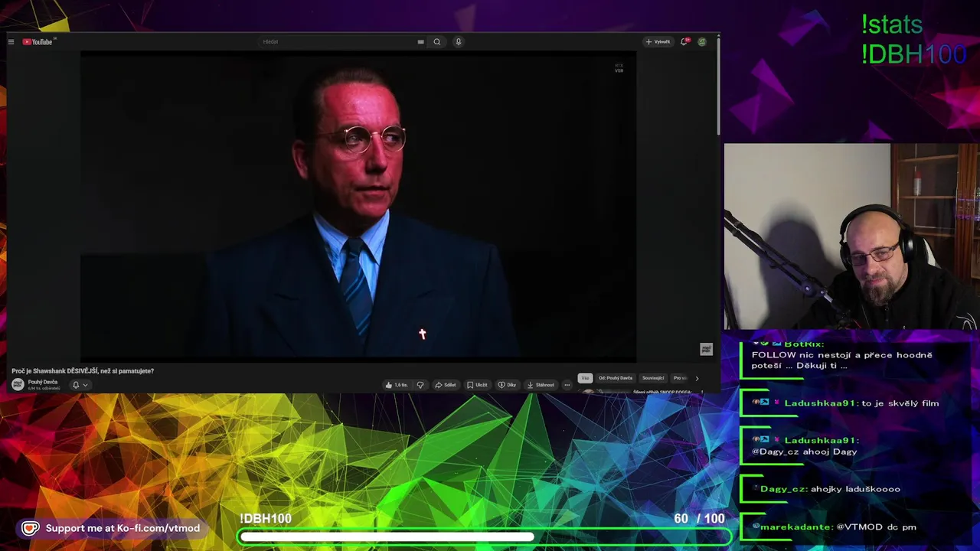Click the channel watermark in video corner

pos(706,349)
